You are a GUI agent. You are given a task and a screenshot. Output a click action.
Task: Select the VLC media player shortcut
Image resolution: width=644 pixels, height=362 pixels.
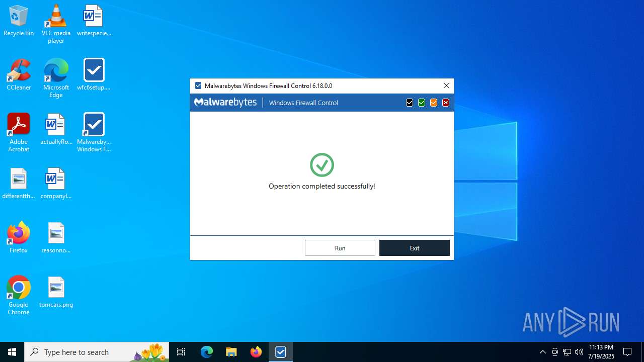(x=56, y=24)
